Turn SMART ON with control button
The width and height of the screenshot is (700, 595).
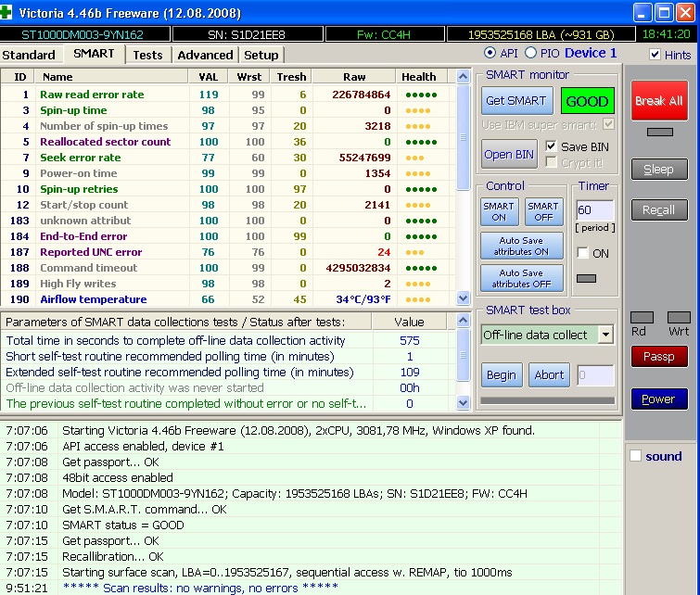[499, 211]
